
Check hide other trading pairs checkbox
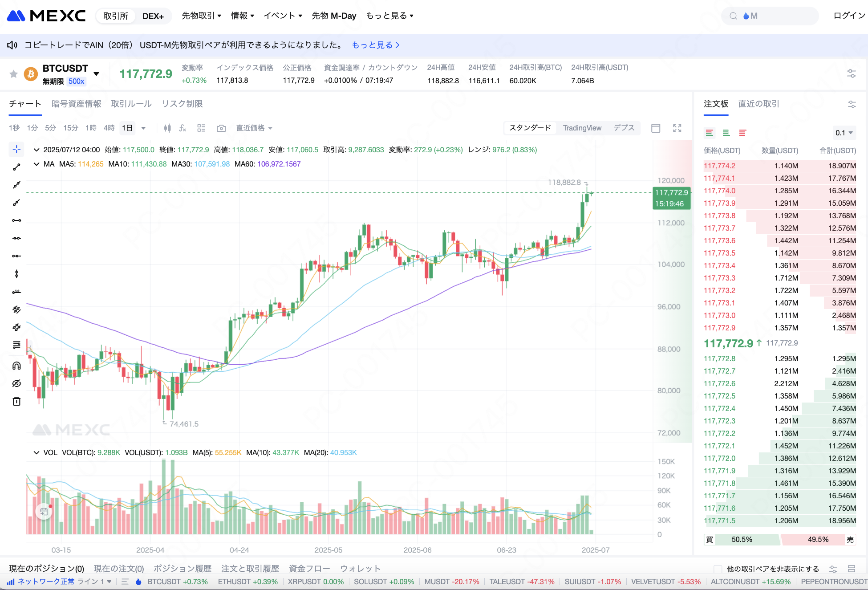pos(717,569)
